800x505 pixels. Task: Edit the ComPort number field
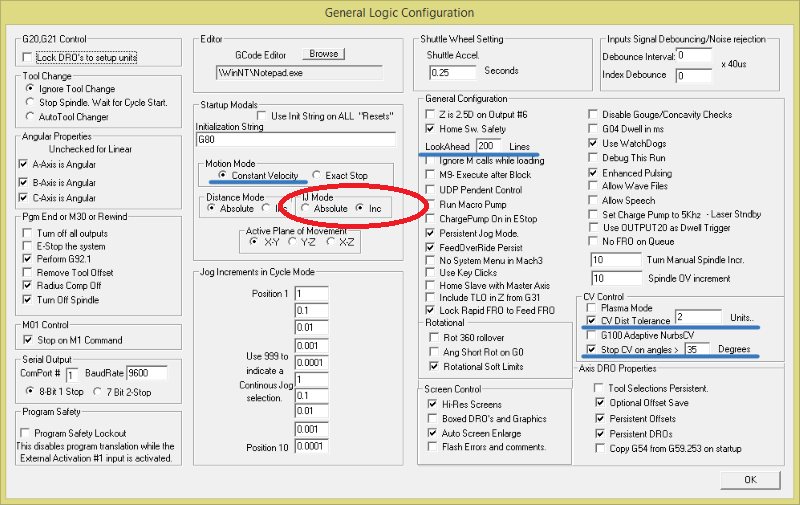click(72, 375)
